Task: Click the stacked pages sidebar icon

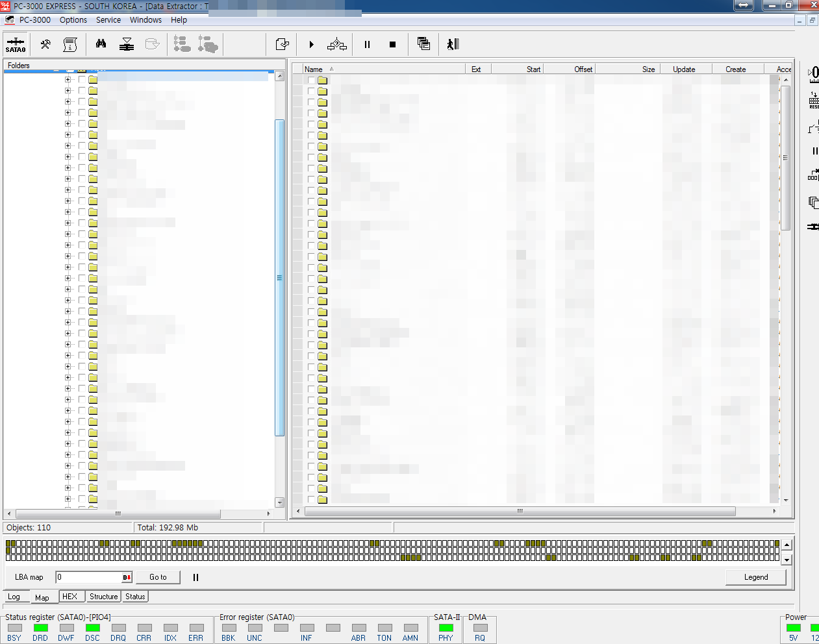Action: pos(814,203)
